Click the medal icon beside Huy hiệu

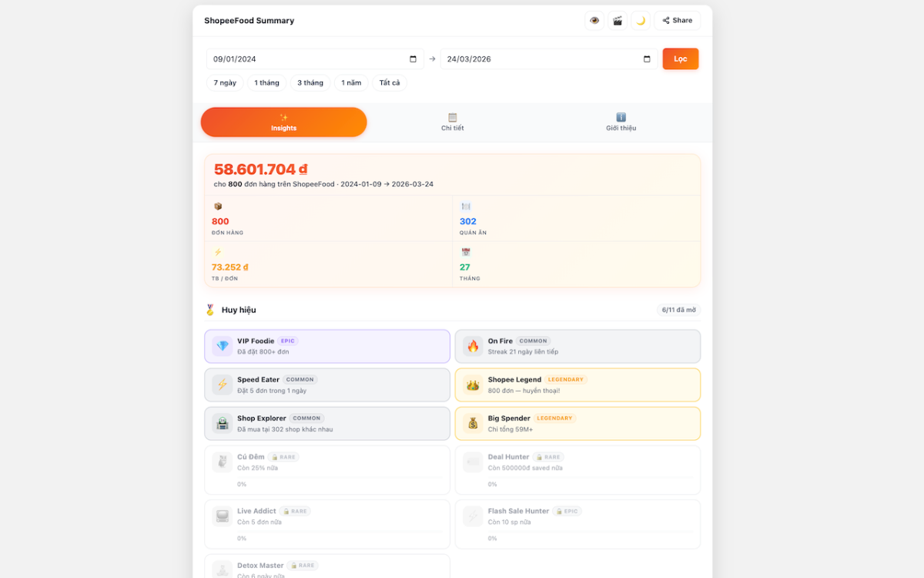(210, 310)
